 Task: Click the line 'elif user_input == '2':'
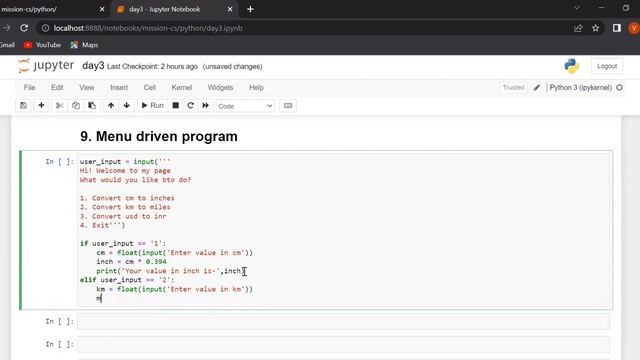[127, 280]
